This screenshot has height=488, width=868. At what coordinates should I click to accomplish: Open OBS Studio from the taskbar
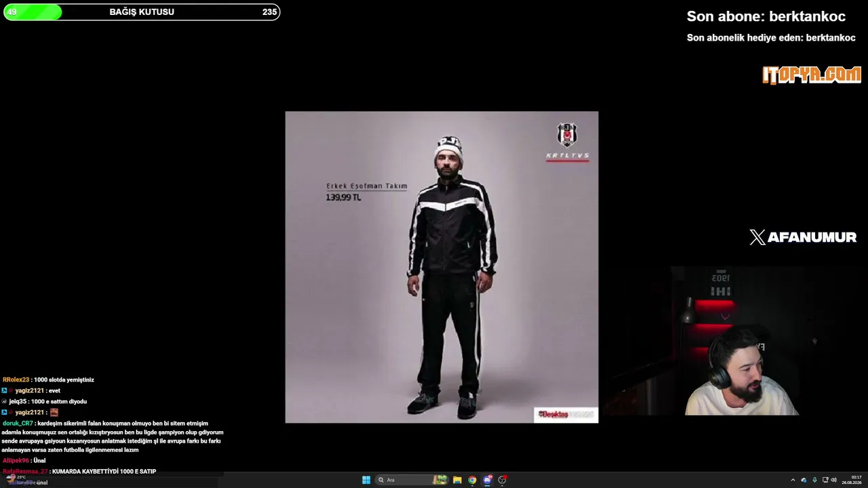coord(502,480)
